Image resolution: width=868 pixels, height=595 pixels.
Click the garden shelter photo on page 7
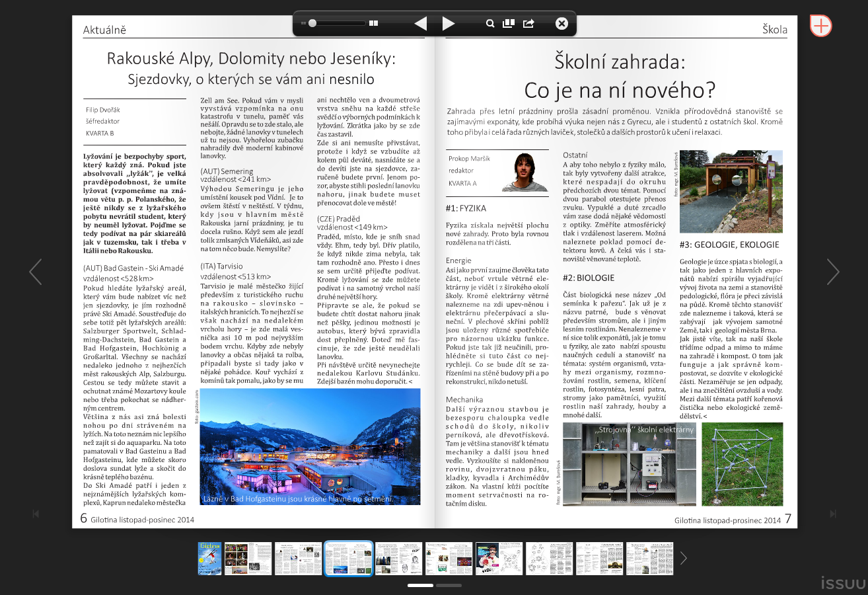coord(731,192)
